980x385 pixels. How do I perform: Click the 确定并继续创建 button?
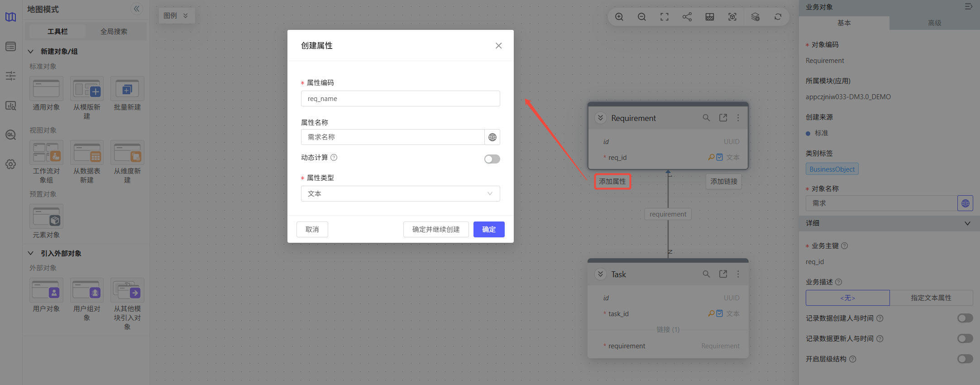(x=436, y=229)
